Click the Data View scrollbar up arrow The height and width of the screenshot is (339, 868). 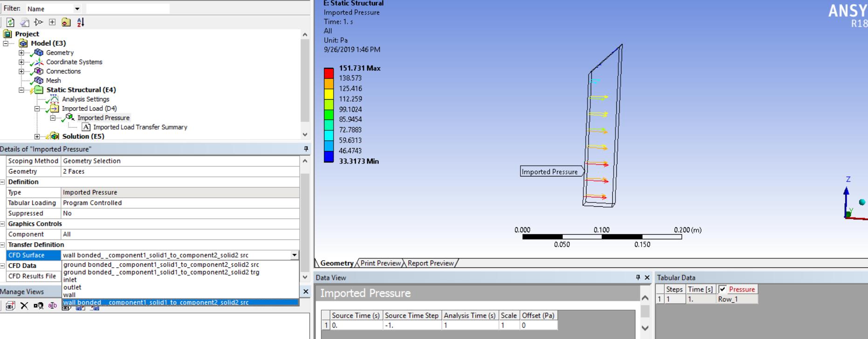[645, 298]
